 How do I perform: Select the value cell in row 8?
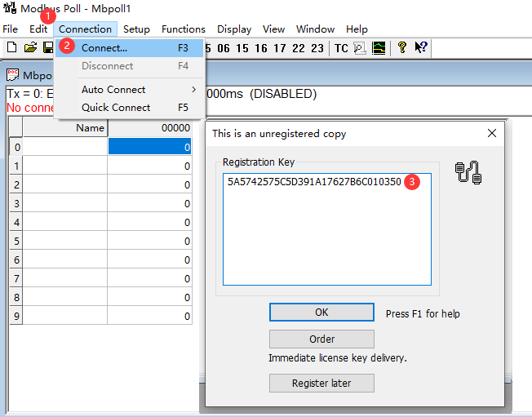pyautogui.click(x=149, y=297)
